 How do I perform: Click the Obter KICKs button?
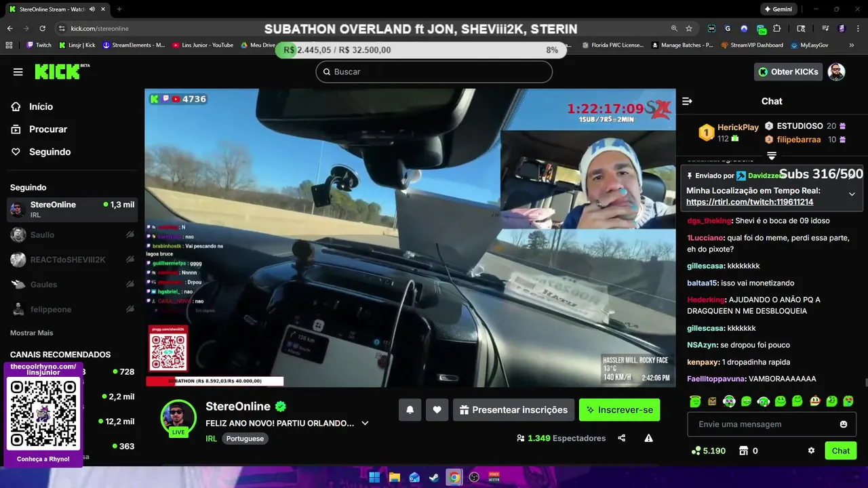click(x=788, y=72)
